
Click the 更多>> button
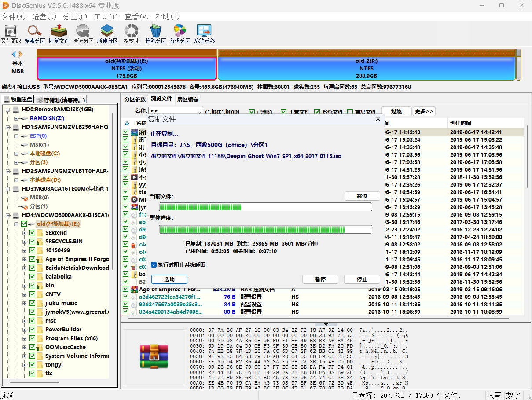point(424,111)
